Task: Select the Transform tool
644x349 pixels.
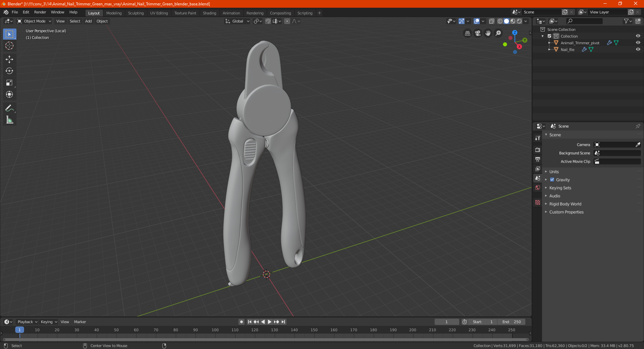Action: [x=9, y=94]
